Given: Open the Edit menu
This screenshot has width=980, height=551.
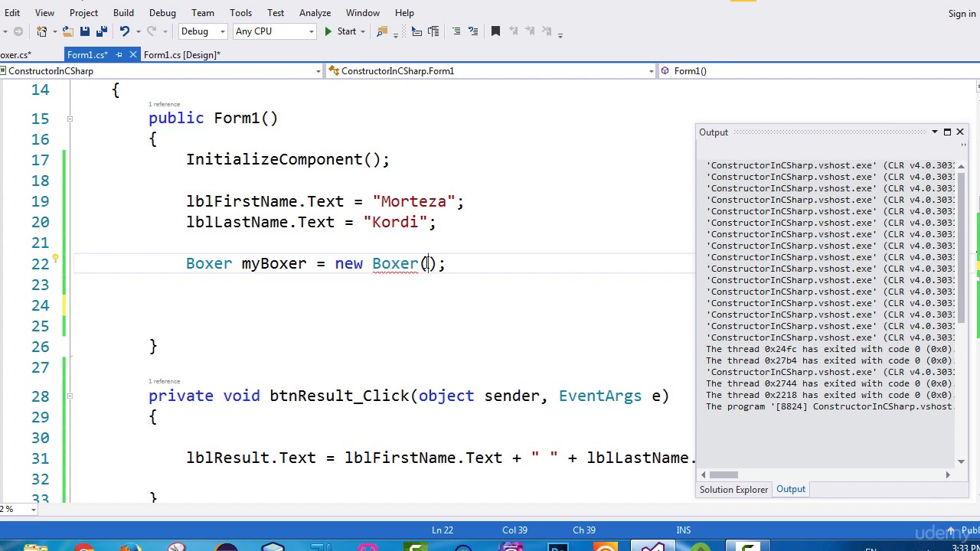Looking at the screenshot, I should (x=12, y=13).
